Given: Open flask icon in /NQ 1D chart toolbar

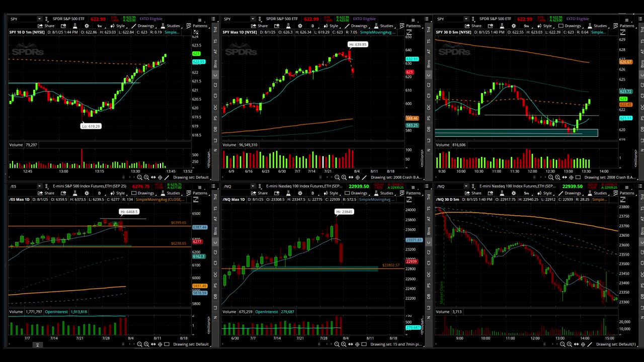Looking at the screenshot, I should click(288, 193).
